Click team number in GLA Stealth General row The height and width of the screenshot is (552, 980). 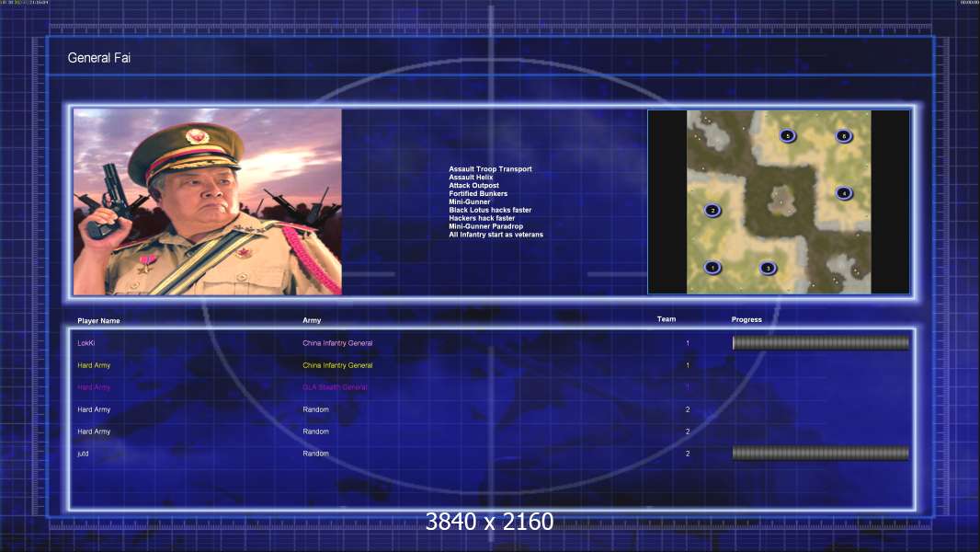[688, 387]
